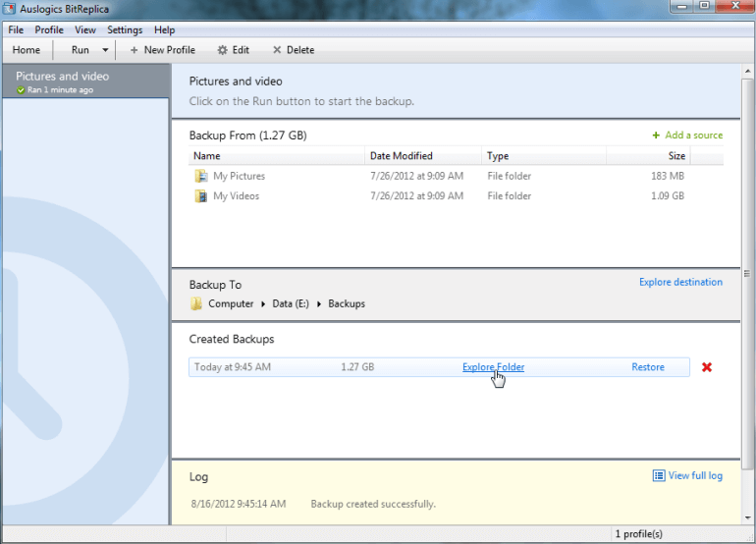Minimize the BitReplica window
756x544 pixels.
[x=681, y=6]
